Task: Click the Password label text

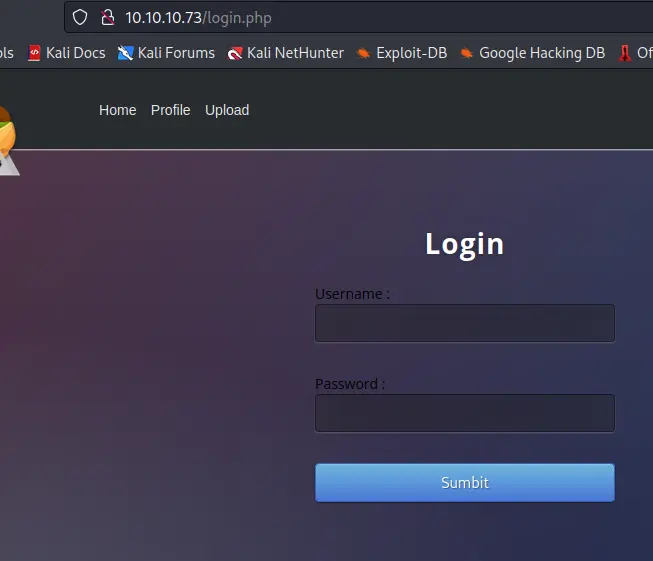Action: tap(350, 384)
